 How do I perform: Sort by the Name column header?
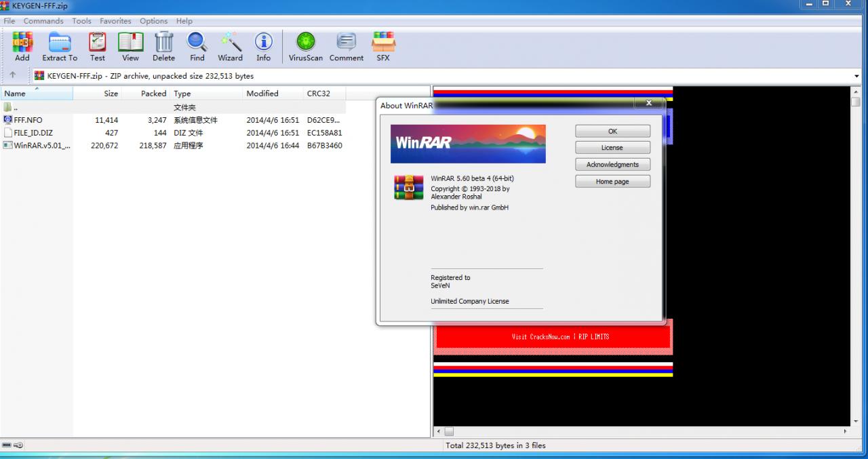click(x=37, y=94)
